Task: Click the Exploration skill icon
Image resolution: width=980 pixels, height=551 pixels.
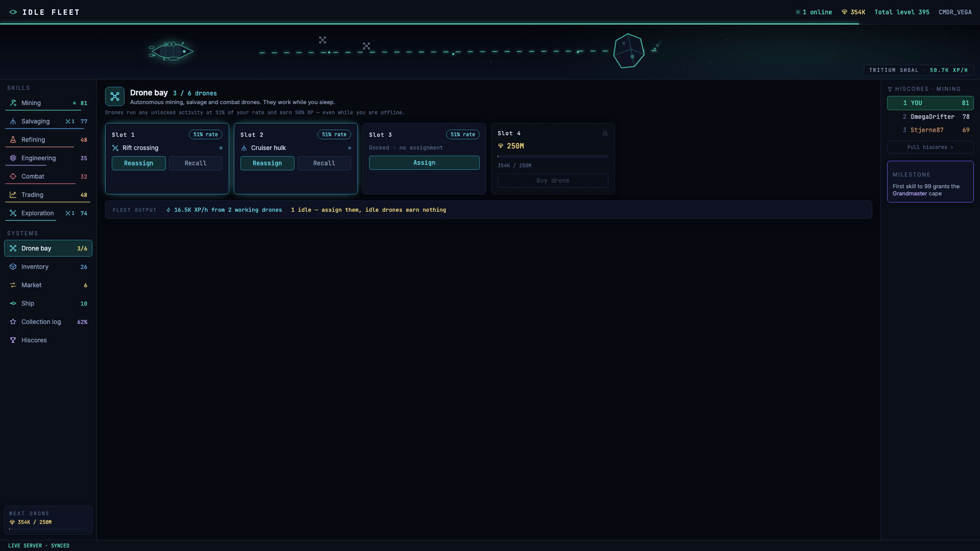Action: pos(13,213)
